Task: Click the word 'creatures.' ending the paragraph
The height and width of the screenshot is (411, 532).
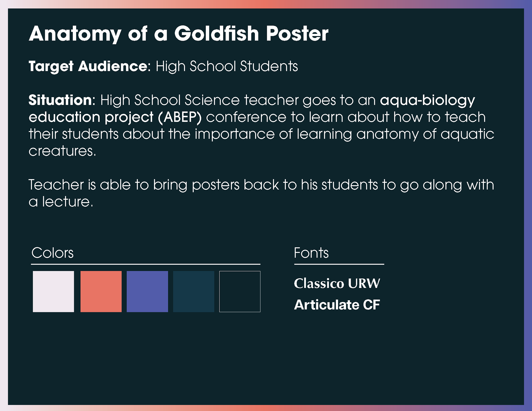Action: coord(62,151)
